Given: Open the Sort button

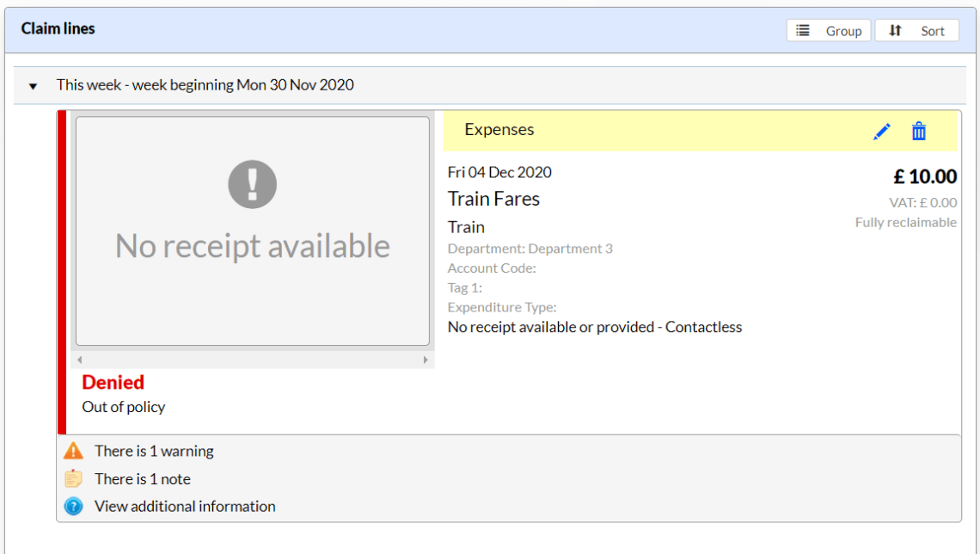Looking at the screenshot, I should (917, 31).
